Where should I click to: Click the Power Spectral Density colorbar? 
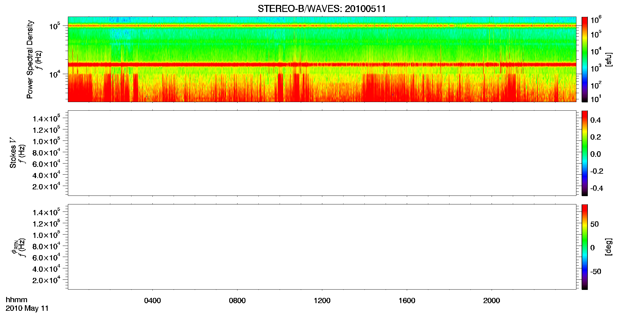(x=584, y=59)
